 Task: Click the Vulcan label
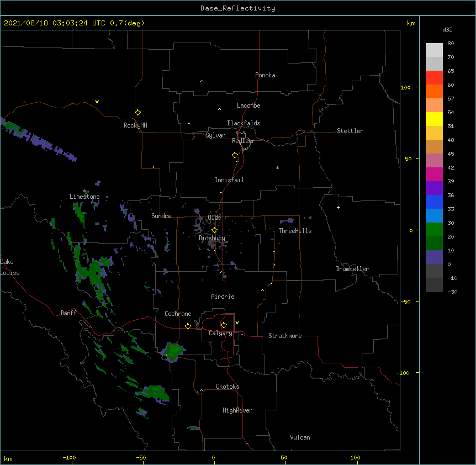tap(300, 437)
